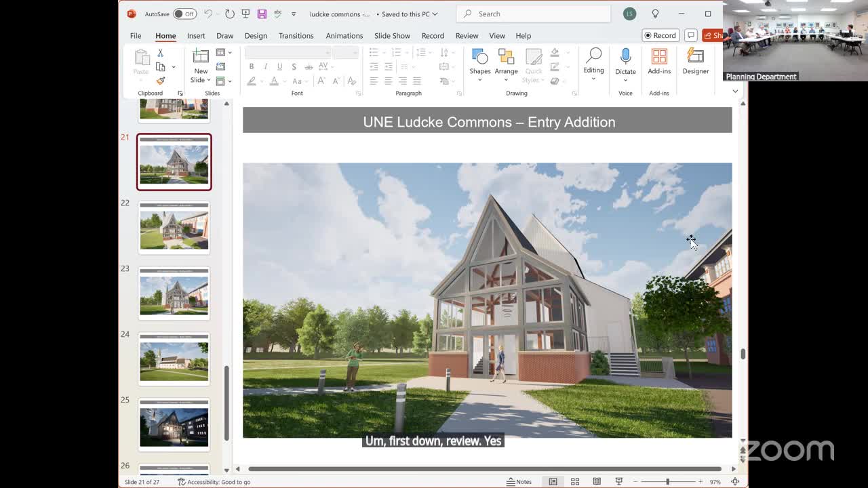This screenshot has width=868, height=488.
Task: Start presentation from beginning icon
Action: [245, 14]
